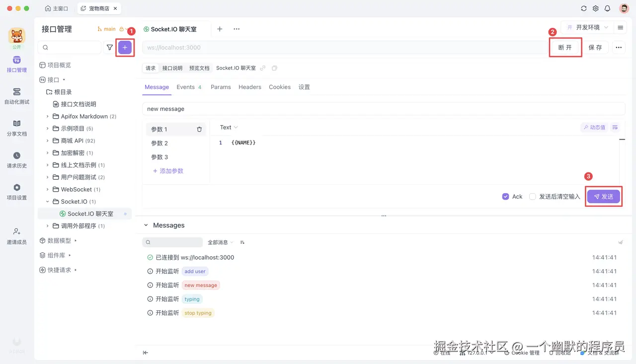Open settings gear in the title bar

coord(596,8)
